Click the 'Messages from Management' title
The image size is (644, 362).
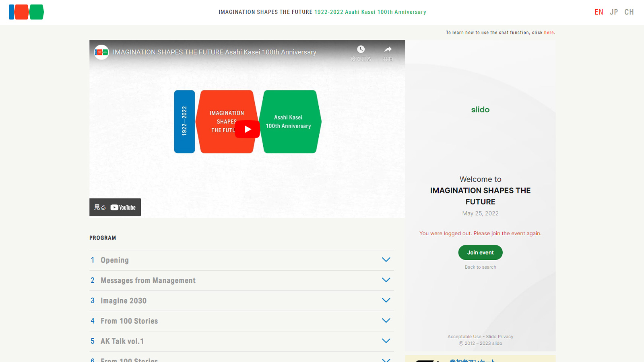pos(148,280)
